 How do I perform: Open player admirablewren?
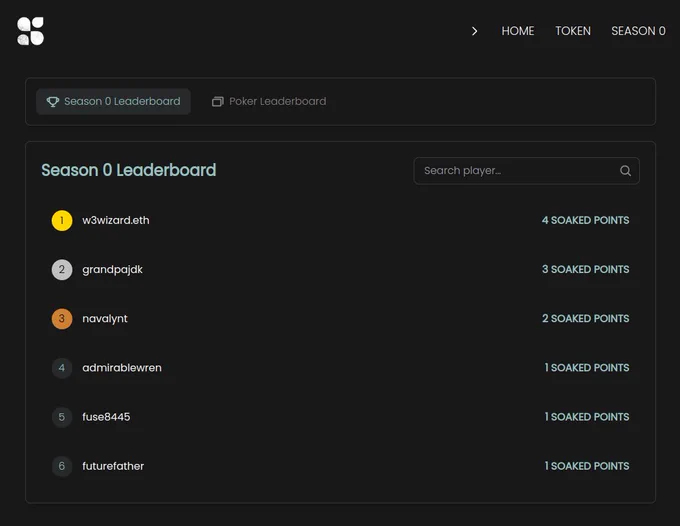[122, 368]
